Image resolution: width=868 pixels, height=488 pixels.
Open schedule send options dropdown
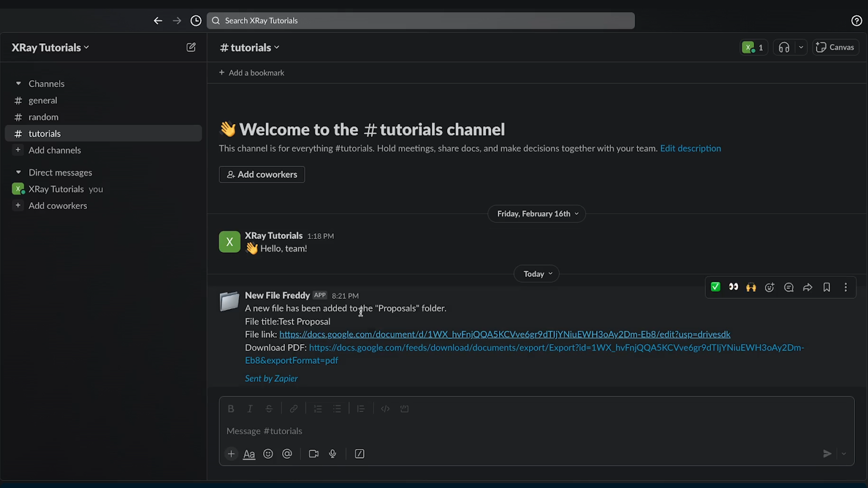pyautogui.click(x=844, y=454)
